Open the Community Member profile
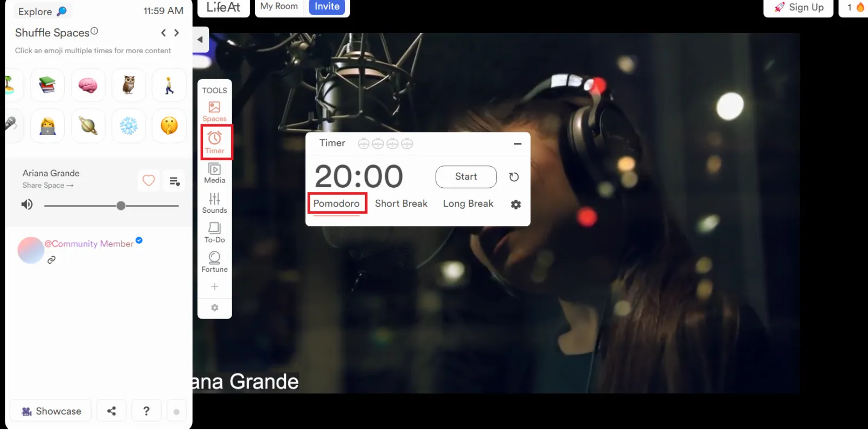 coord(89,244)
